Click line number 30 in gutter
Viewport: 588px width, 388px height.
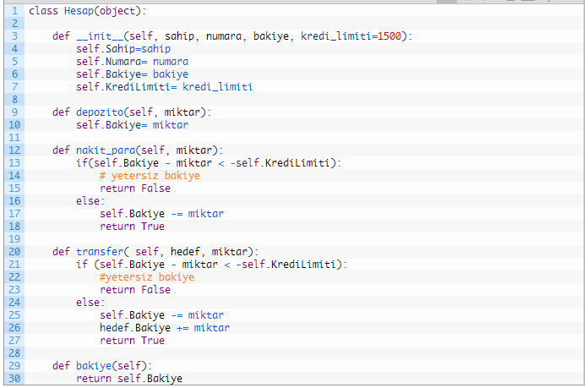pyautogui.click(x=14, y=379)
